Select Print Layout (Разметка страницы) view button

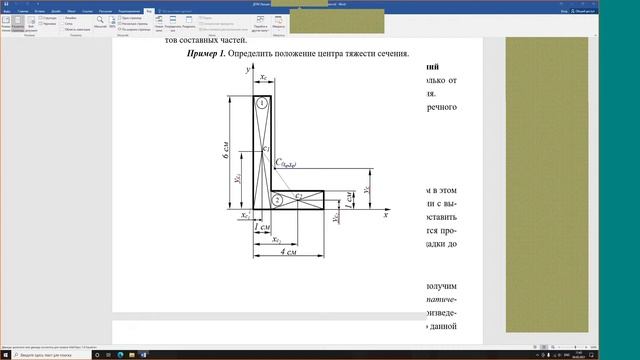[x=18, y=24]
